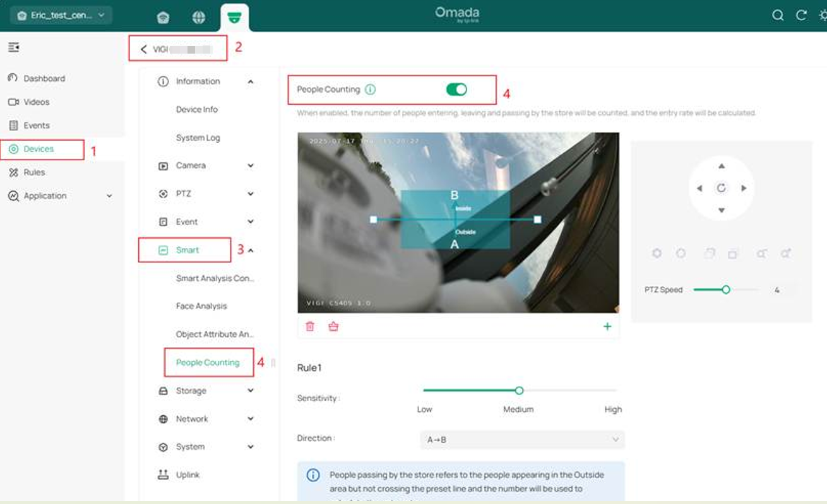Open the camera device view icon in top bar
827x504 pixels.
pos(235,18)
